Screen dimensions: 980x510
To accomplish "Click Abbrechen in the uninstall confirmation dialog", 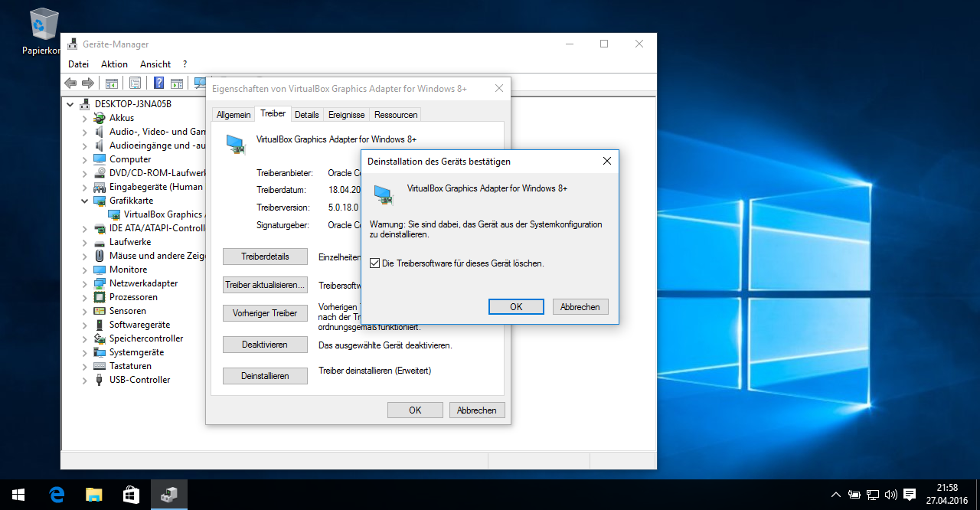I will 580,306.
